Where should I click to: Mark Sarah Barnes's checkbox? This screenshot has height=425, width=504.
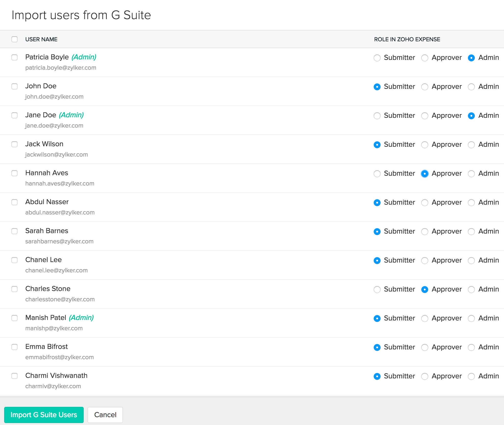14,231
